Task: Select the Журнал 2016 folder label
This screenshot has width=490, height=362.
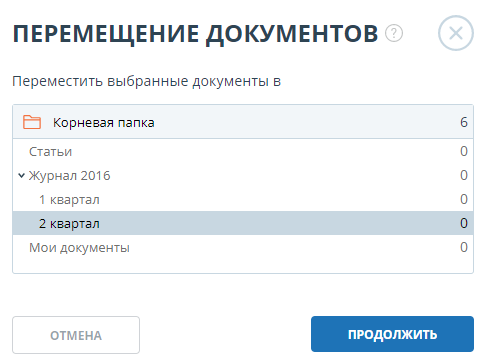Action: (69, 176)
